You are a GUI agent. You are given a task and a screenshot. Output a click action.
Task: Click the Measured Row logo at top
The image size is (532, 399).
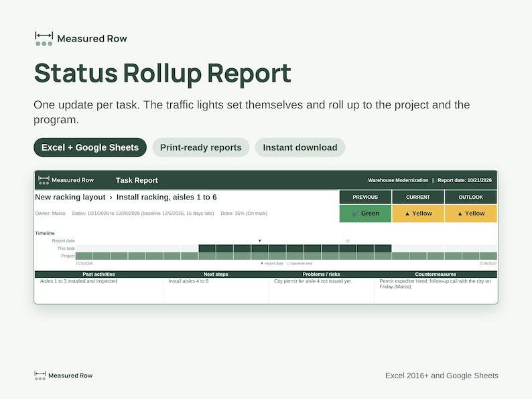81,39
